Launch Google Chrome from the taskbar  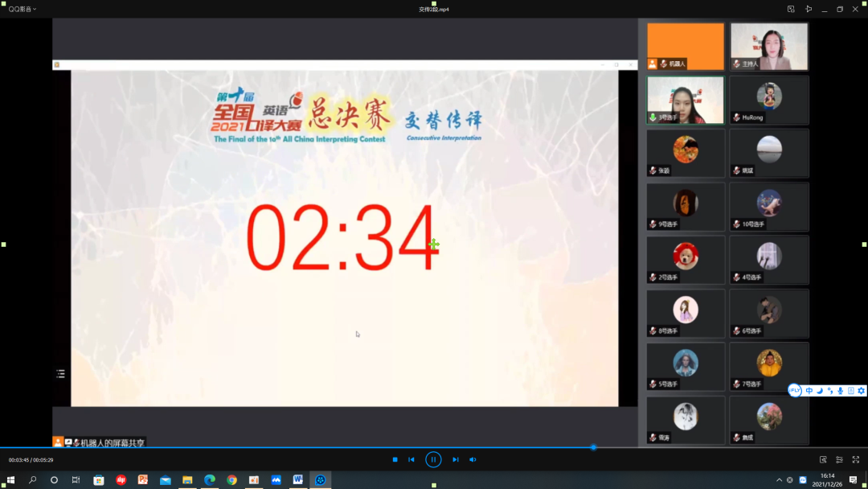click(231, 480)
